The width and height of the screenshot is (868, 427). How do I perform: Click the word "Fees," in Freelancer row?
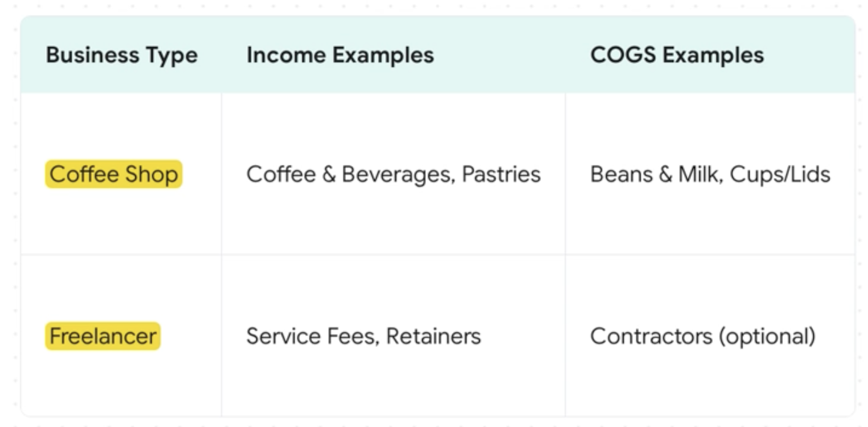tap(353, 336)
